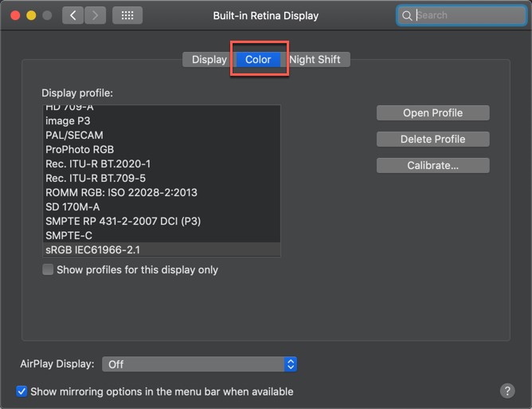Screen dimensions: 532x409
Task: Click the Calibrate... button
Action: coord(433,166)
